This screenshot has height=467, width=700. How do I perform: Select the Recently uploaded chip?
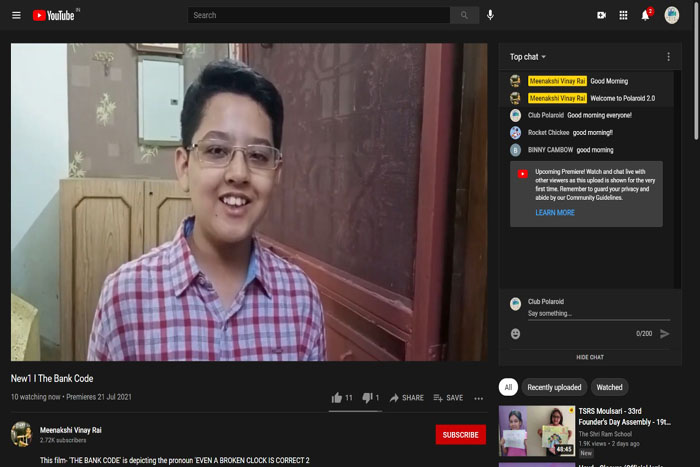[x=554, y=387]
